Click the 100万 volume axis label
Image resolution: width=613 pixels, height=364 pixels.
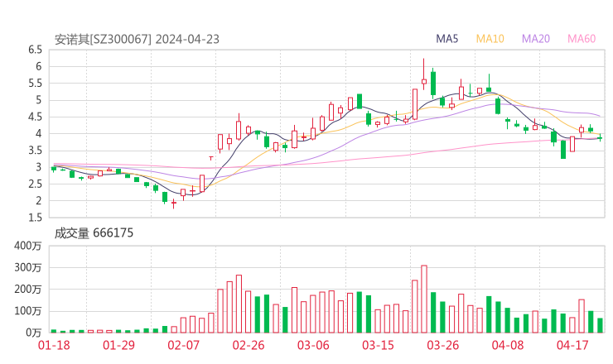point(27,311)
